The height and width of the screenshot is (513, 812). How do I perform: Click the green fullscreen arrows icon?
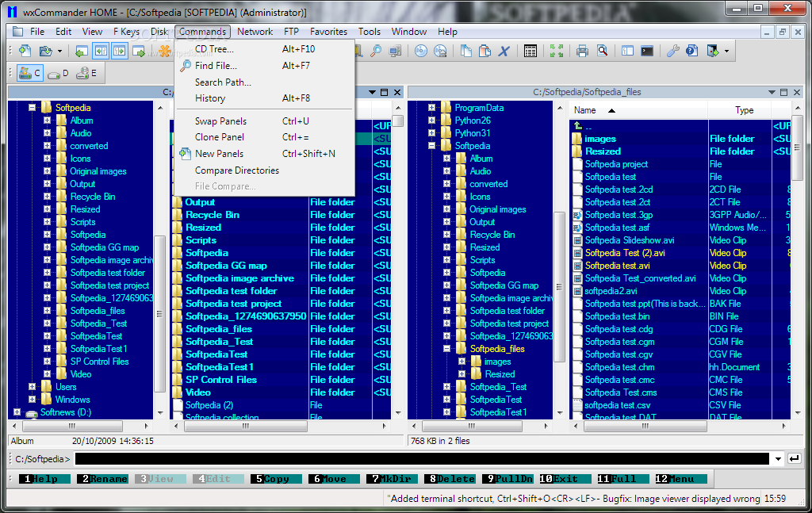[x=556, y=51]
